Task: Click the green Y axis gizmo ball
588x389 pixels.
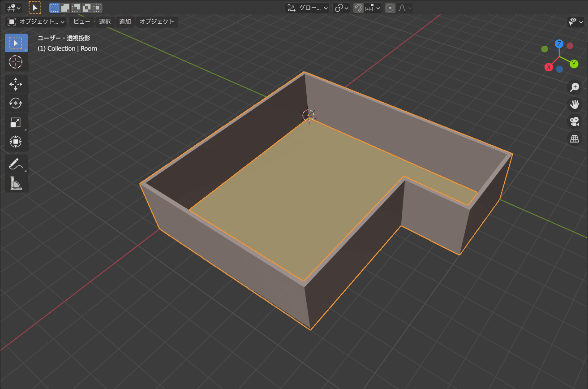Action: 574,64
